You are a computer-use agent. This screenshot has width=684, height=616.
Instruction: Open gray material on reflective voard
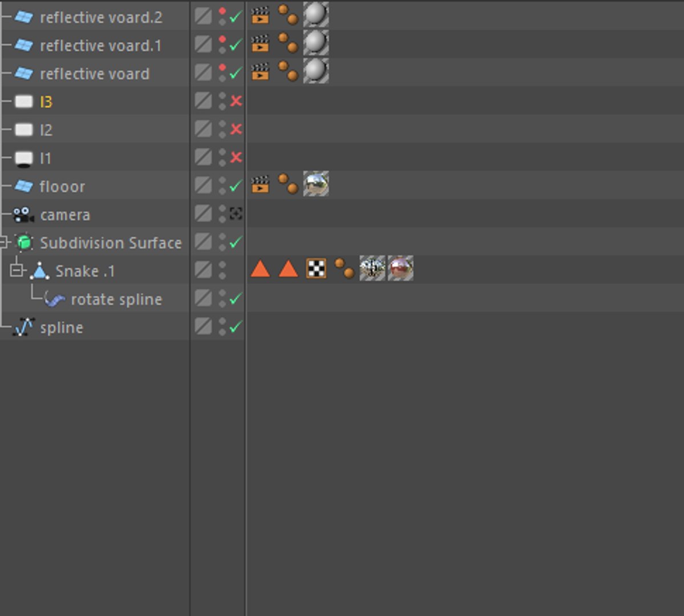[316, 71]
